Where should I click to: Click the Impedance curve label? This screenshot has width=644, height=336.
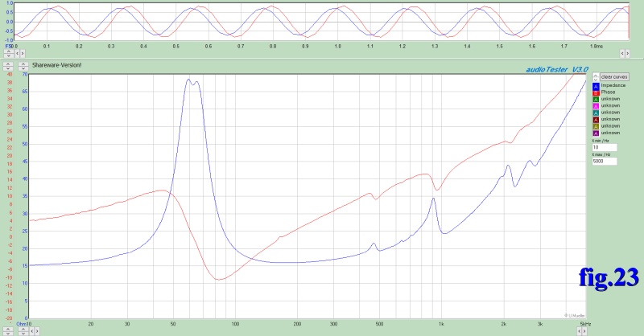[613, 85]
